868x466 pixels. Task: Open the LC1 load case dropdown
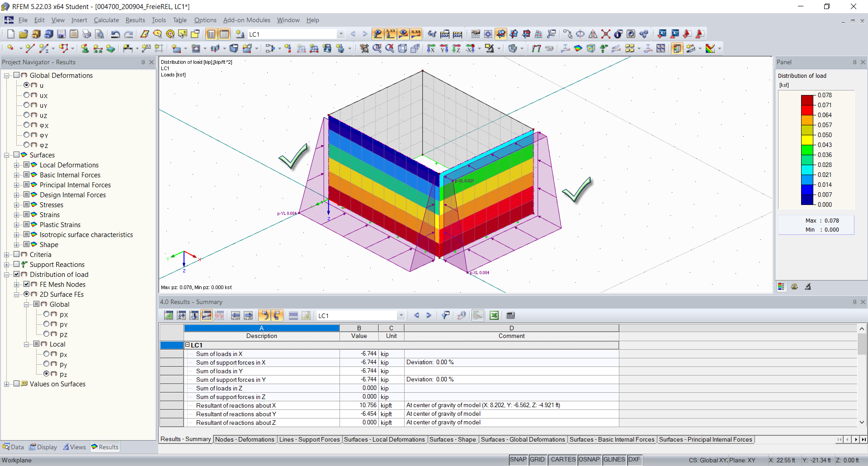(340, 34)
